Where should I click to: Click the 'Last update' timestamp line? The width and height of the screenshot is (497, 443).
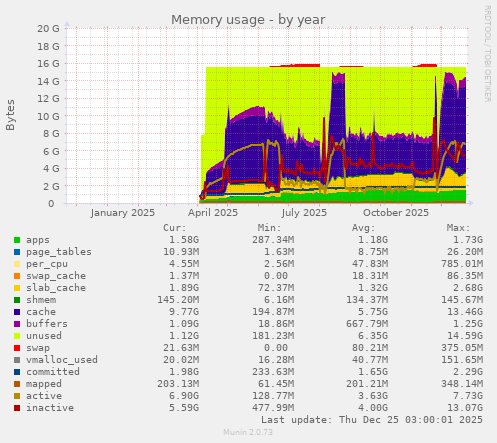[x=372, y=420]
